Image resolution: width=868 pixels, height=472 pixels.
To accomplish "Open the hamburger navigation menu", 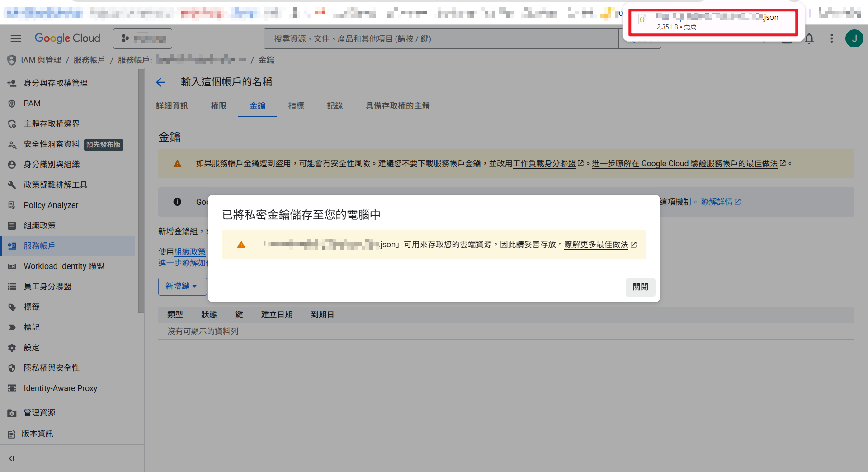I will 15,38.
